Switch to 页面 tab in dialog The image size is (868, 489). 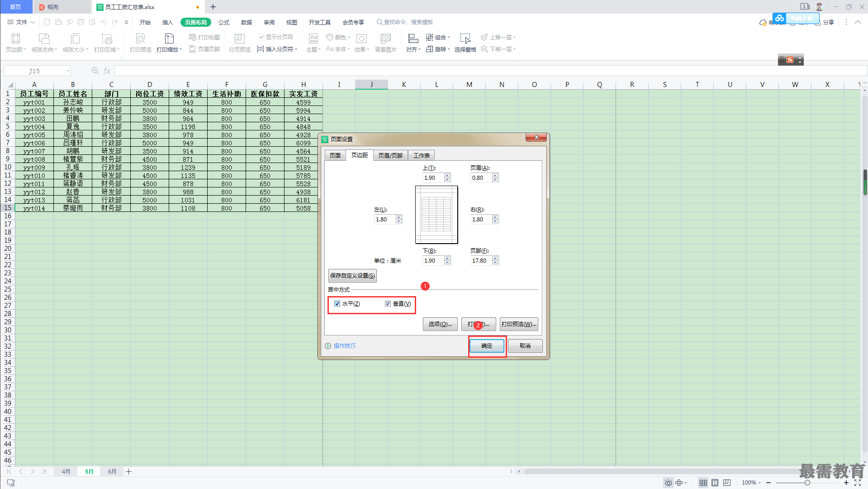335,155
